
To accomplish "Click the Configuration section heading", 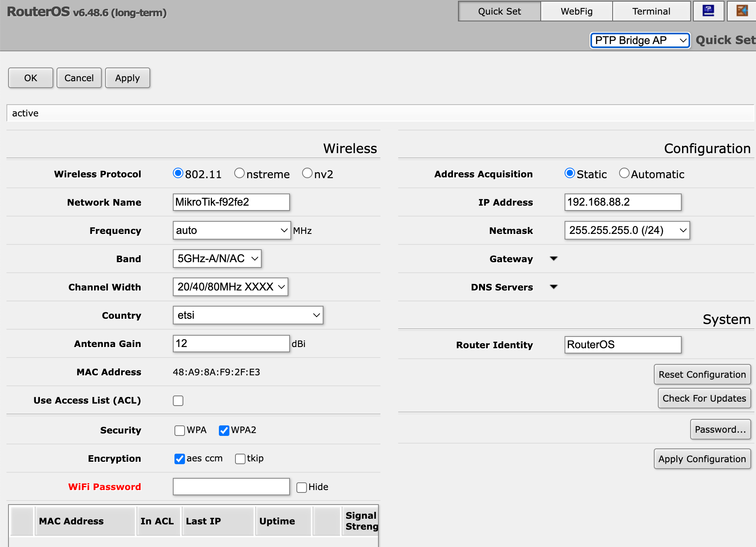I will pyautogui.click(x=708, y=148).
